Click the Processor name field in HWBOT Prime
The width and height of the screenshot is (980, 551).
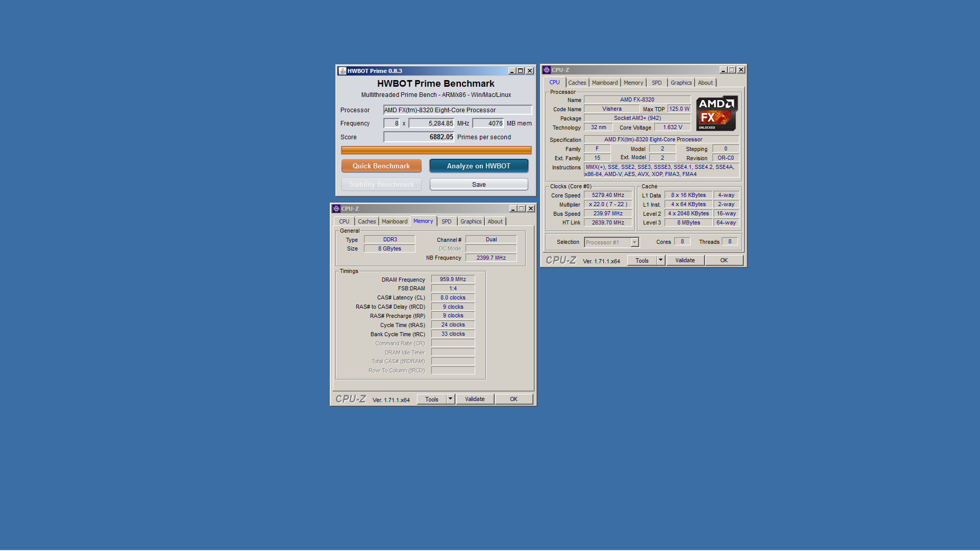(458, 110)
